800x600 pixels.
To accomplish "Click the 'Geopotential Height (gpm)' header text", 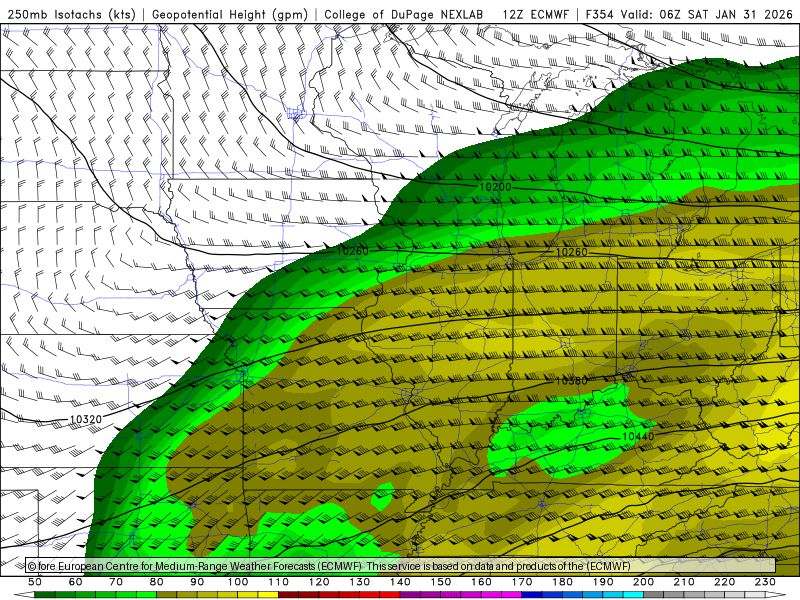I will [x=230, y=15].
